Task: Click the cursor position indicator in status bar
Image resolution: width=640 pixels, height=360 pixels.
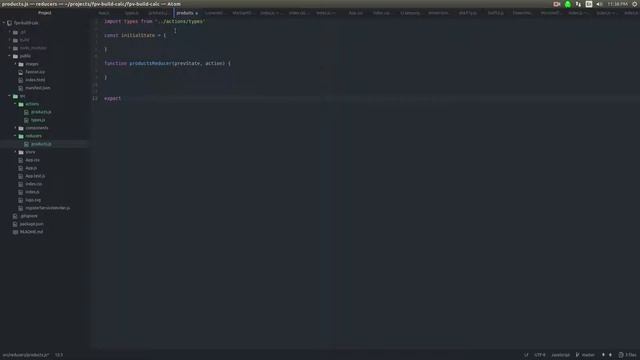Action: pos(59,355)
